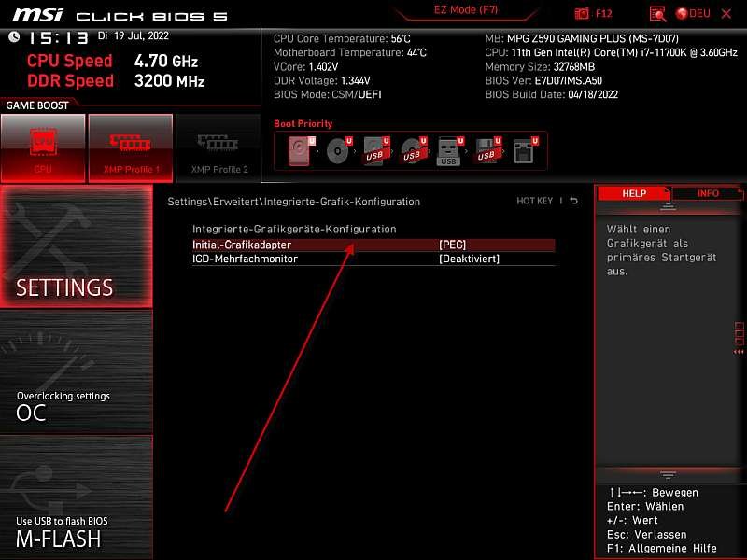This screenshot has width=747, height=560.
Task: Select the CD/DVD drive boot device icon
Action: (339, 151)
